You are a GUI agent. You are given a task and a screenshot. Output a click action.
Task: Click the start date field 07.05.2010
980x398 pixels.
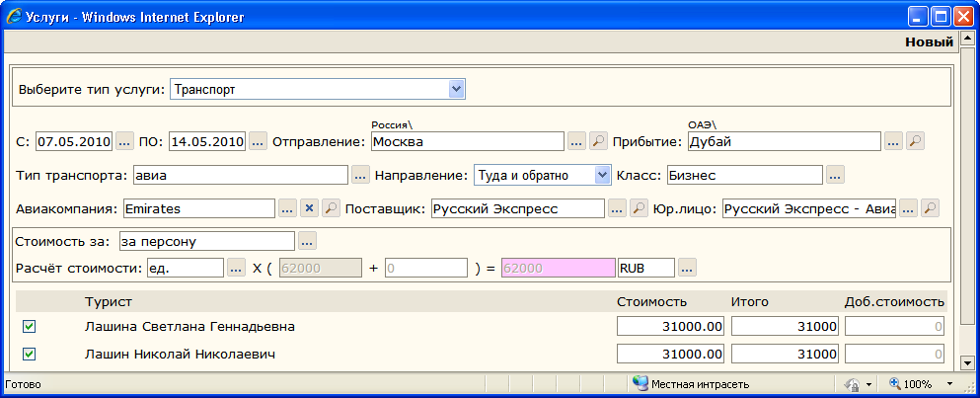[74, 141]
